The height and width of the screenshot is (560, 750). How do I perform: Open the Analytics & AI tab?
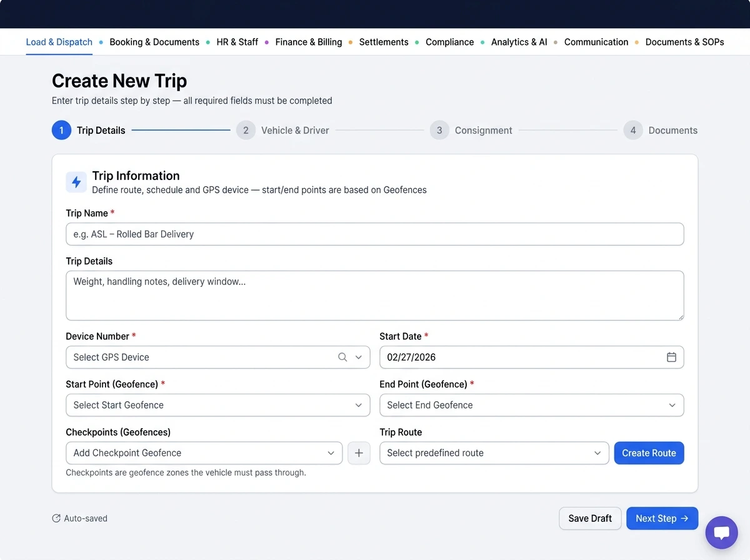[519, 42]
